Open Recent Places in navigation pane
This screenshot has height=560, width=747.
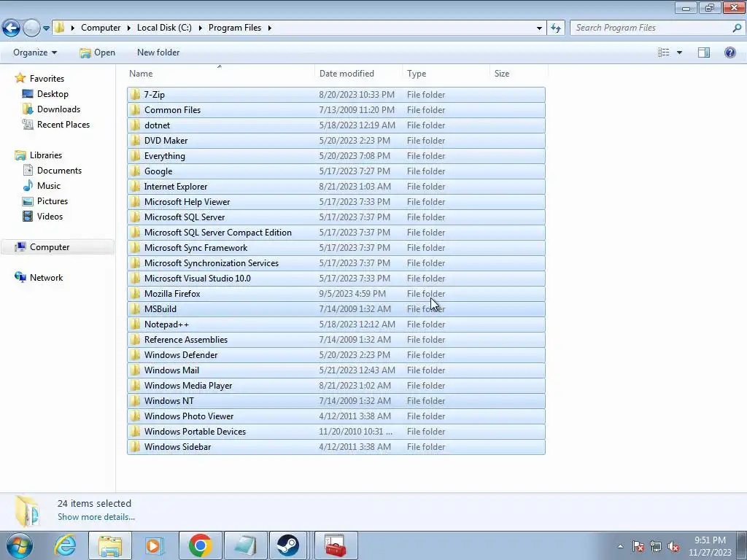pyautogui.click(x=63, y=124)
